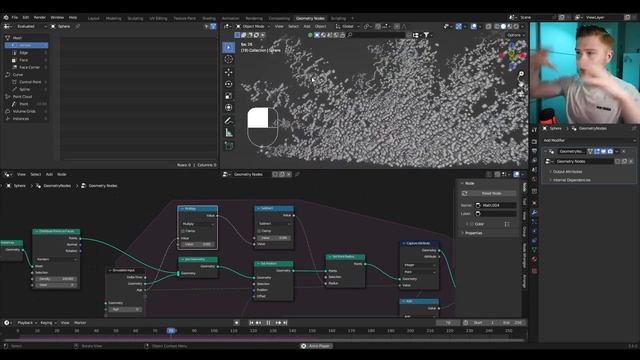Select the Move tool in viewport toolbar
This screenshot has height=360, width=640.
click(x=229, y=72)
